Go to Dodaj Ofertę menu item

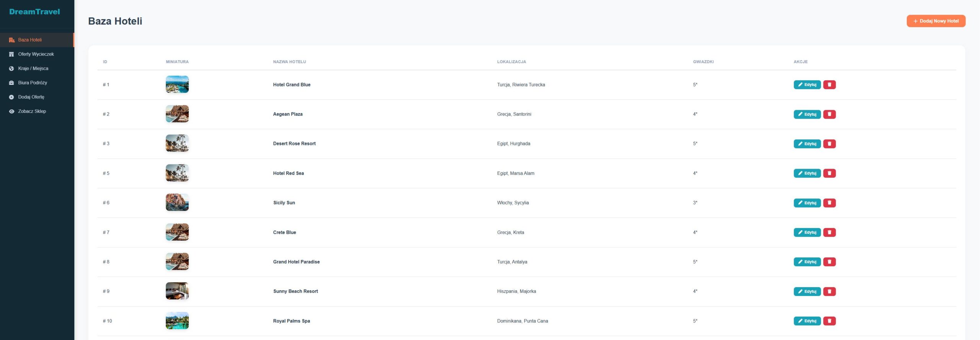click(x=31, y=97)
